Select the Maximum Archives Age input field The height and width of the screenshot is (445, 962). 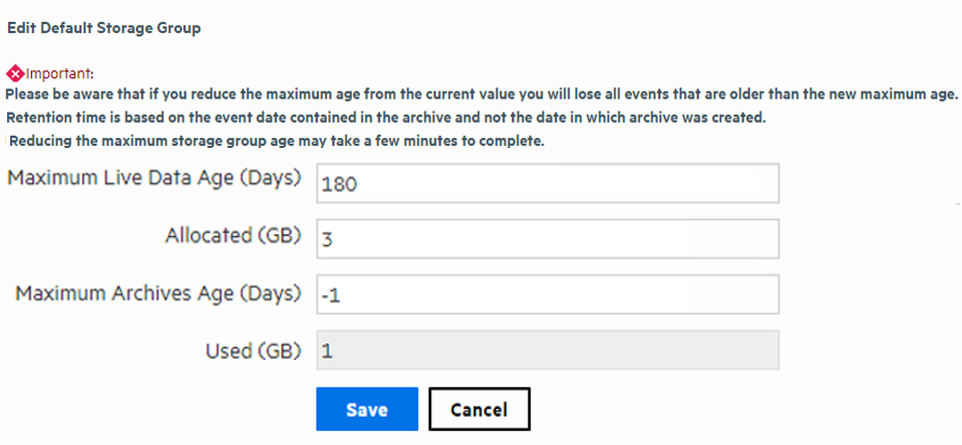point(547,294)
